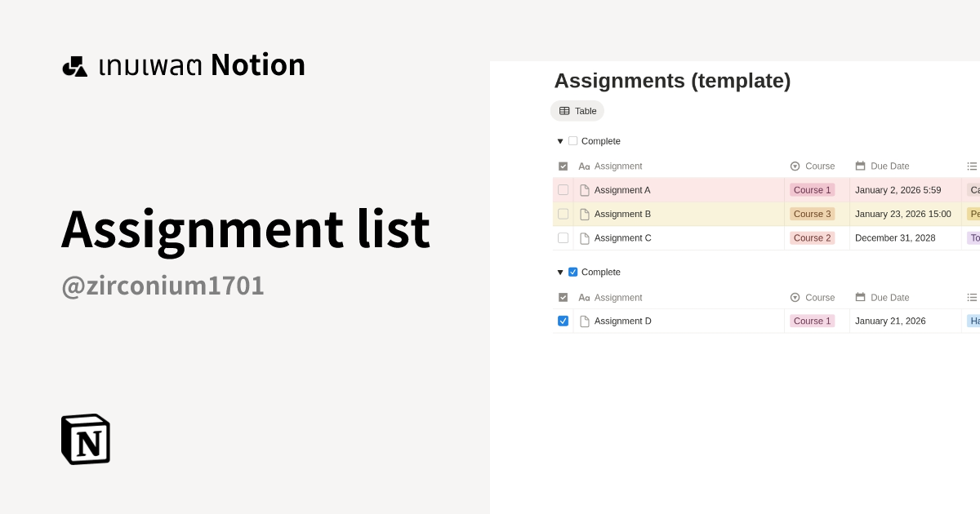This screenshot has width=980, height=514.
Task: Click Due Date column header in second group
Action: 882,298
